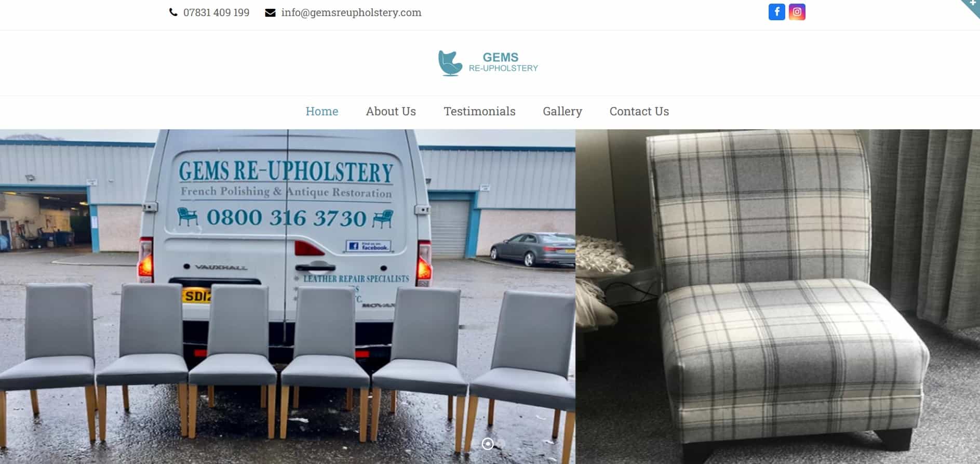Open the Facebook social icon
Viewport: 980px width, 464px height.
(776, 12)
